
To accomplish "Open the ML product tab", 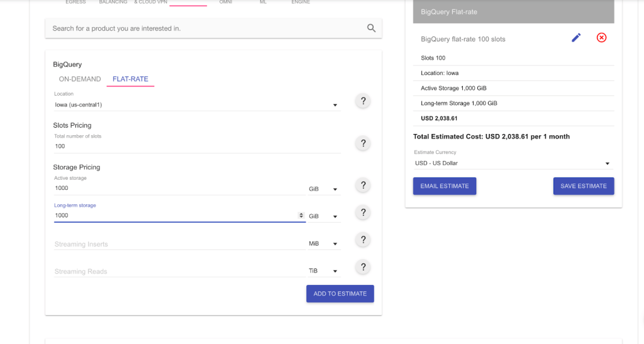I will [263, 2].
